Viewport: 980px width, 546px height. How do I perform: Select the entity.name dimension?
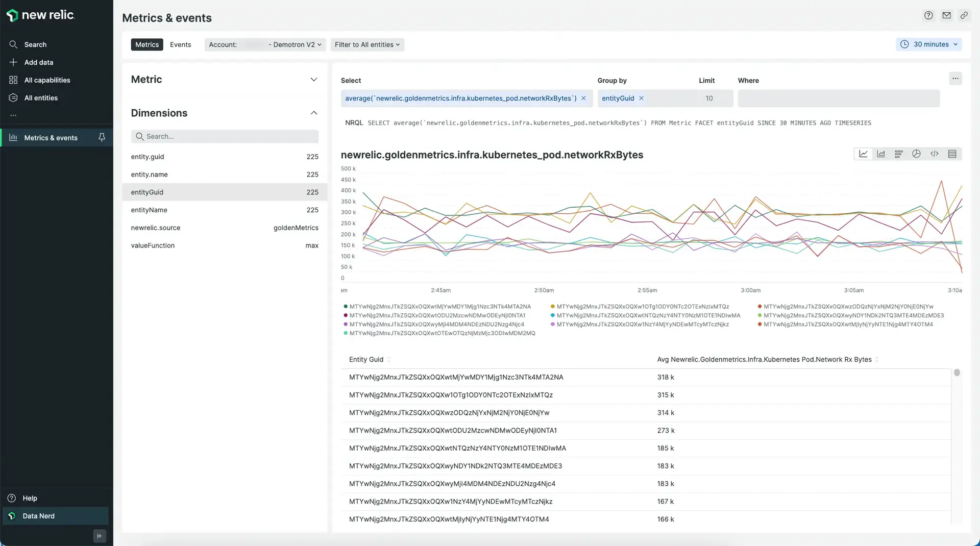click(x=225, y=175)
